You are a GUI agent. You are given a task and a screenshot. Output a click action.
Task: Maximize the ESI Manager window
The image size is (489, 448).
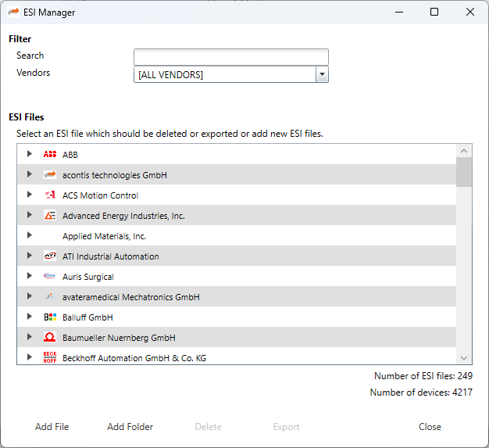[434, 12]
